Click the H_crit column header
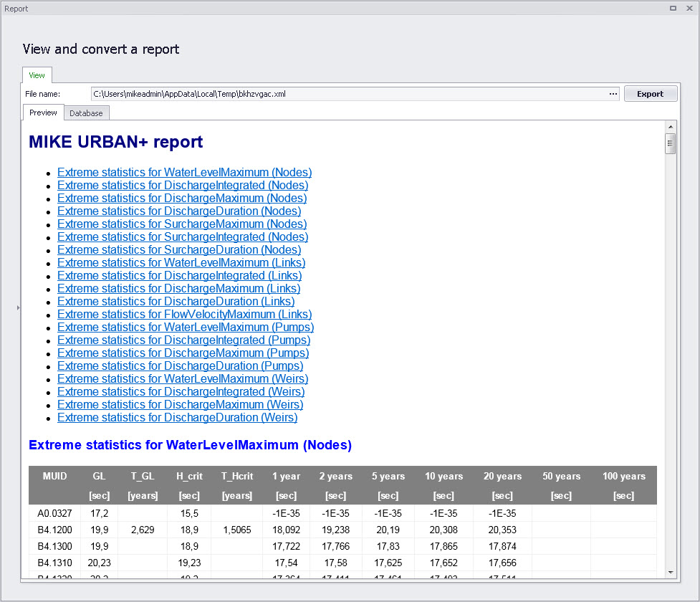Viewport: 700px width, 602px height. click(x=189, y=477)
